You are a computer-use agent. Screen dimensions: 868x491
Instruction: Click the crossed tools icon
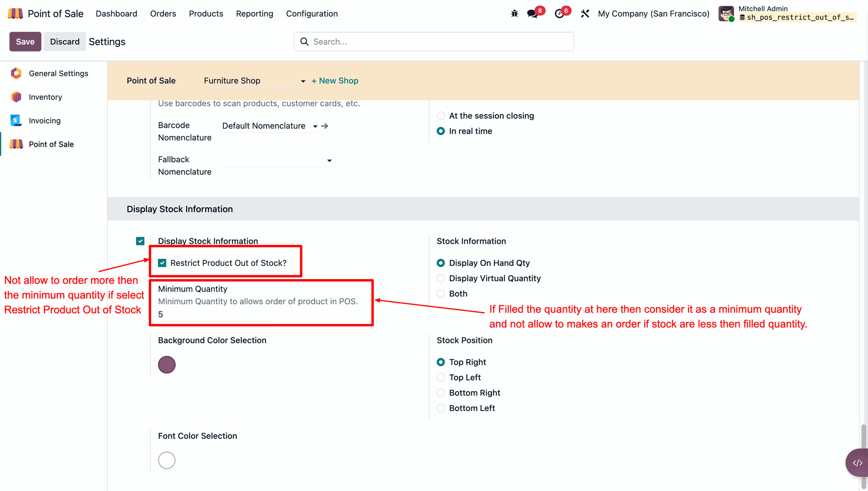[x=585, y=14]
